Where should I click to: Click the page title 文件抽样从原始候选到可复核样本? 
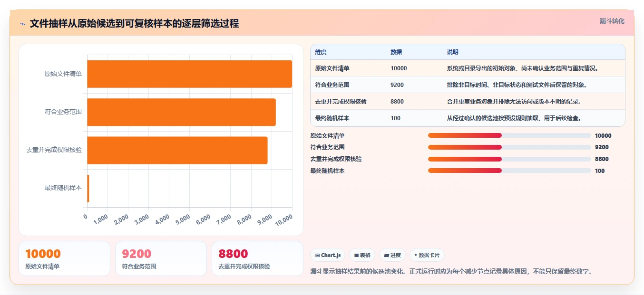[134, 24]
